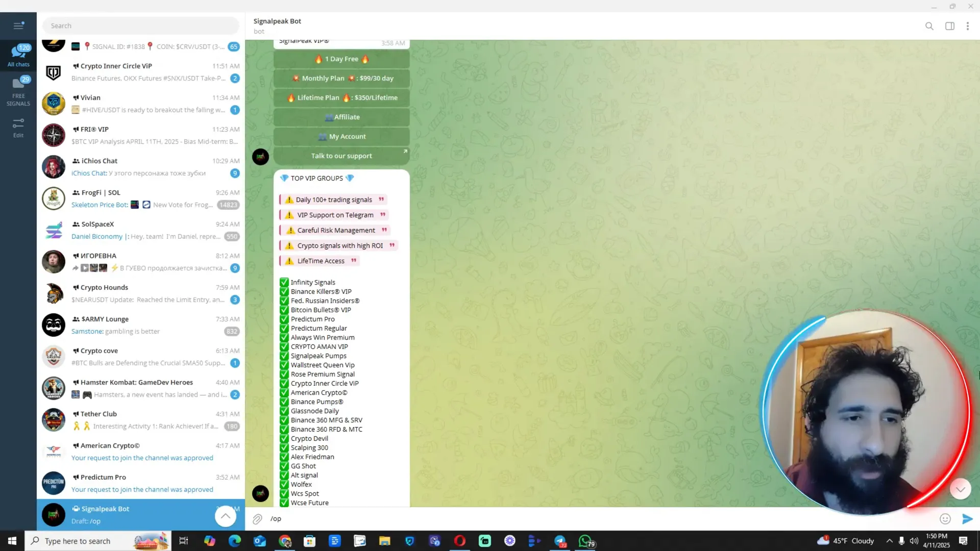Screen dimensions: 980x551
Task: Open the Telegram hamburger main menu
Action: tap(18, 26)
